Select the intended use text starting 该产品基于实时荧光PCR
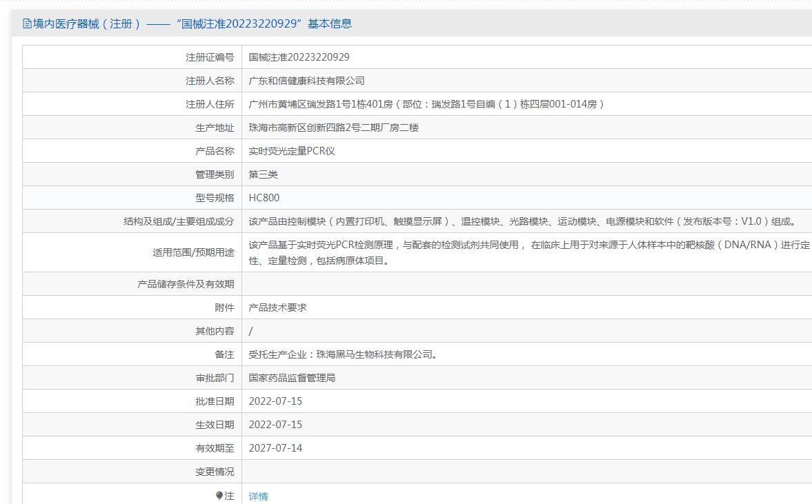This screenshot has width=812, height=504. [x=529, y=252]
